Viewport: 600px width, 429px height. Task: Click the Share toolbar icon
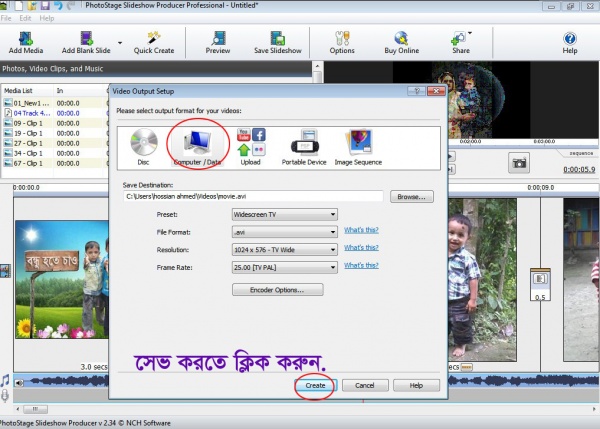460,42
